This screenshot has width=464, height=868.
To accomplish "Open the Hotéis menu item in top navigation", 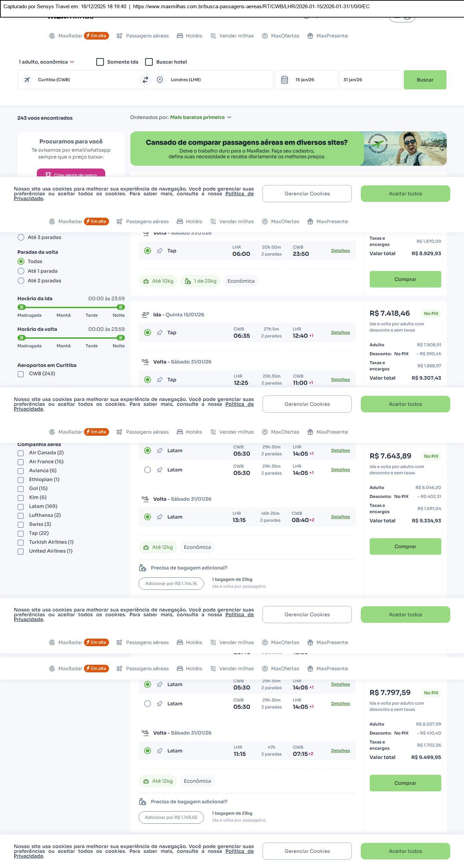I will [x=190, y=36].
